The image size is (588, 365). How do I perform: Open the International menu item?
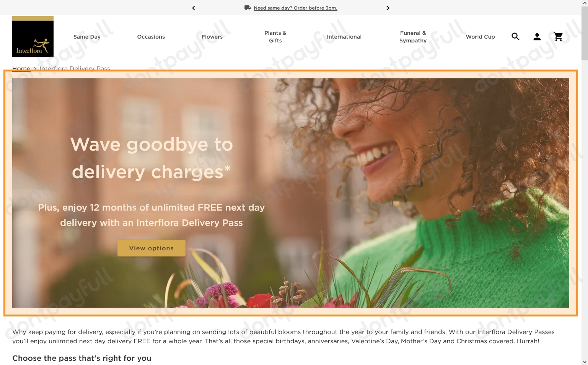(x=344, y=37)
